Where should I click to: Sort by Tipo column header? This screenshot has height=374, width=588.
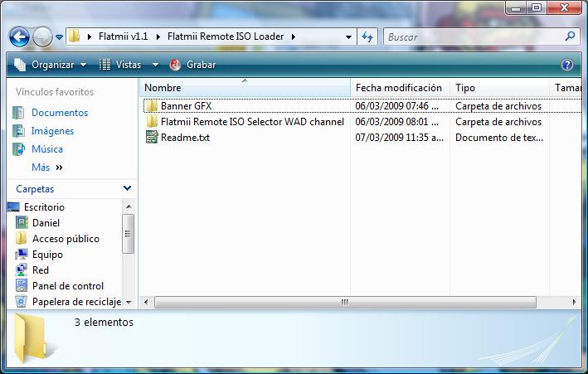(x=499, y=88)
